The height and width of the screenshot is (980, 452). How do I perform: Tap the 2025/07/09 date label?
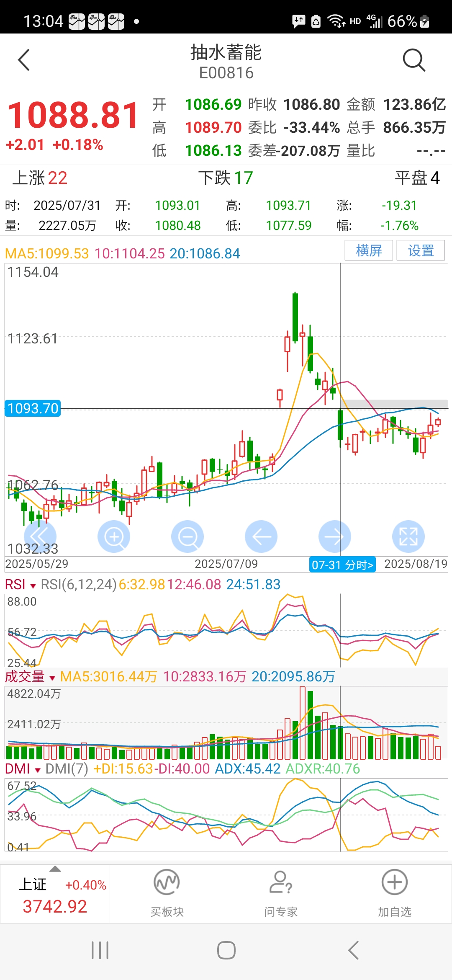[x=226, y=564]
